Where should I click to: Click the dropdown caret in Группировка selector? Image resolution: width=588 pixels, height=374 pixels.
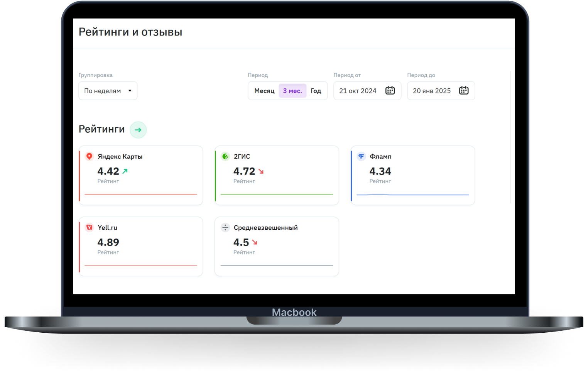coord(130,91)
